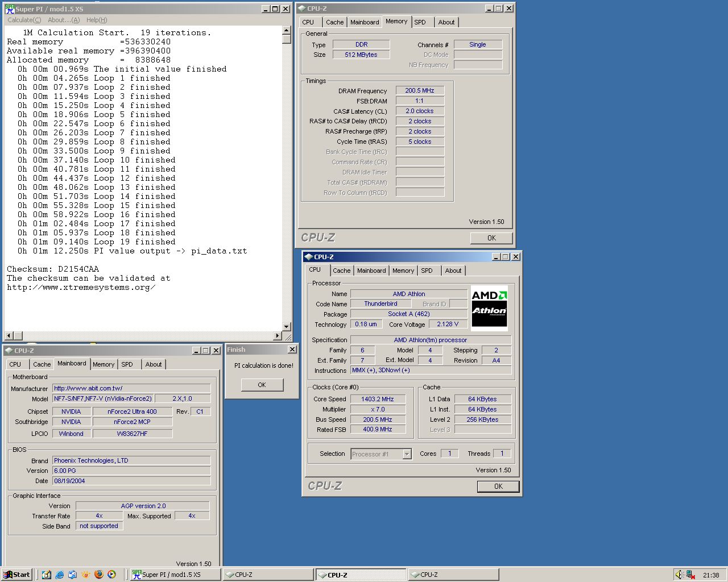Click the Checksum line D2154CAA
728x582 pixels.
(53, 269)
